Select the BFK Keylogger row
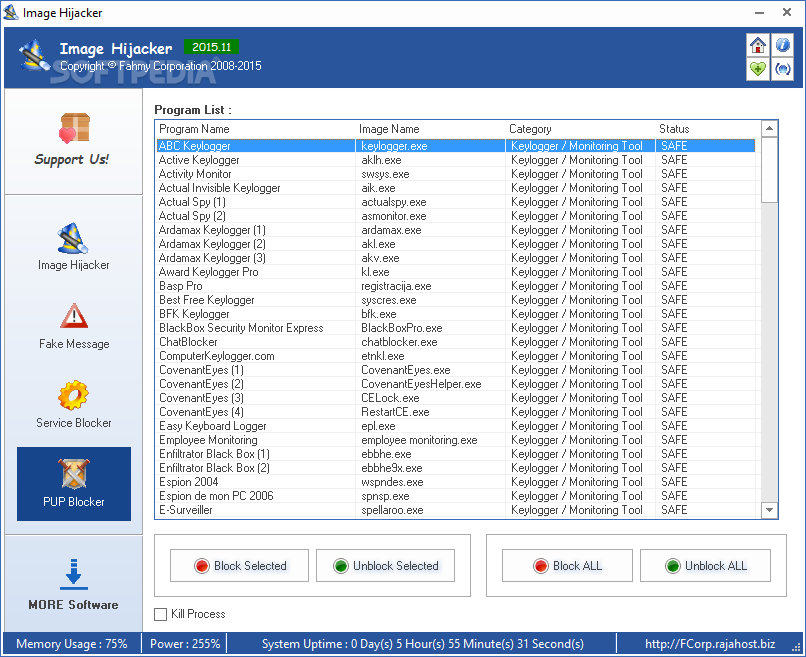806x657 pixels. coord(456,314)
